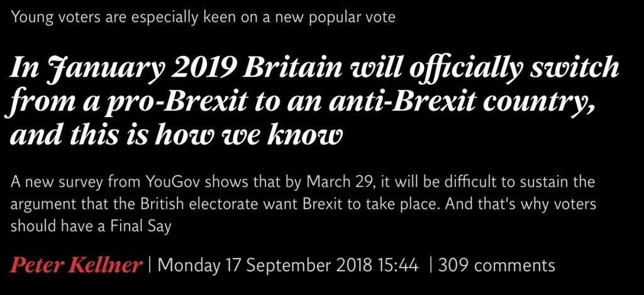Screen dimensions: 644x295
Task: Click 'popular vote' in the top kicker line
Action: click(352, 18)
